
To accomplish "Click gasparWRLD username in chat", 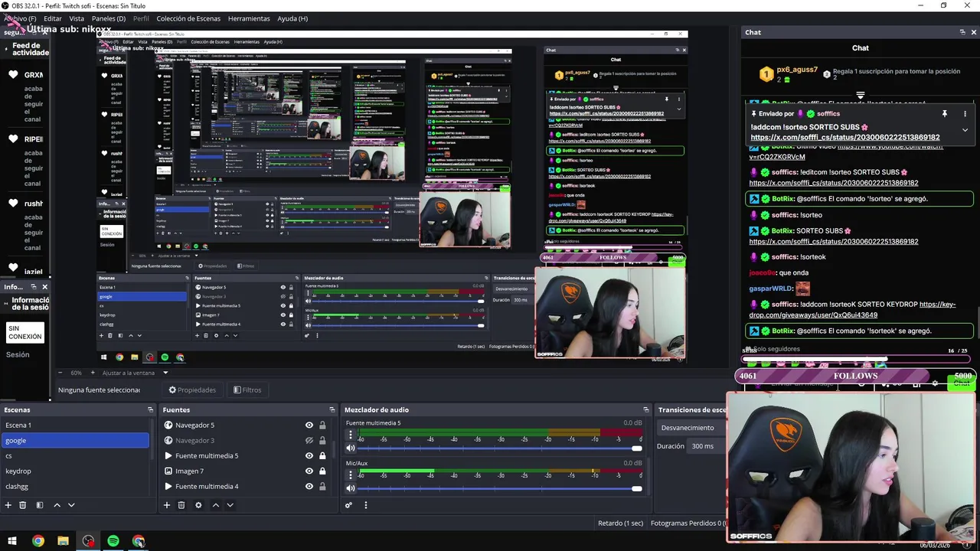I will pos(771,289).
